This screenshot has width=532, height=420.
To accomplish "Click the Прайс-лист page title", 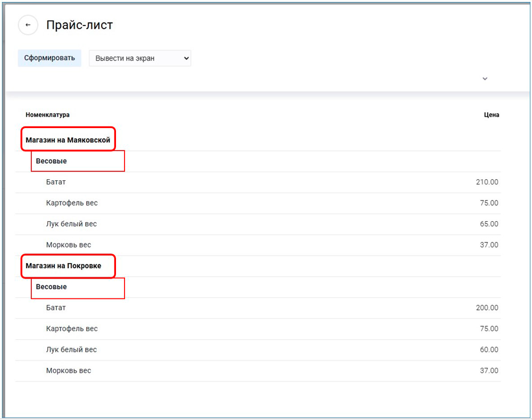I will point(79,25).
